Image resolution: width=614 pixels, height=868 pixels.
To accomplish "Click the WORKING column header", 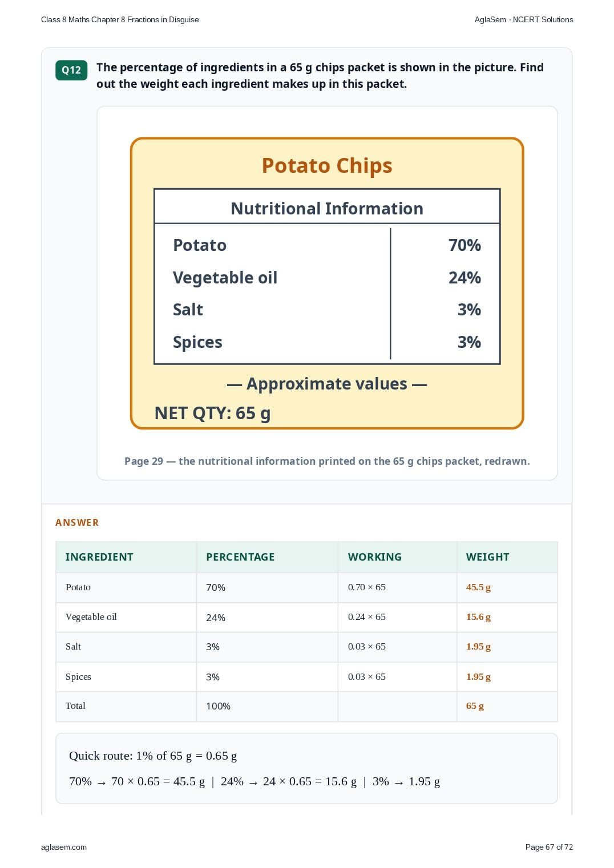I will click(375, 557).
